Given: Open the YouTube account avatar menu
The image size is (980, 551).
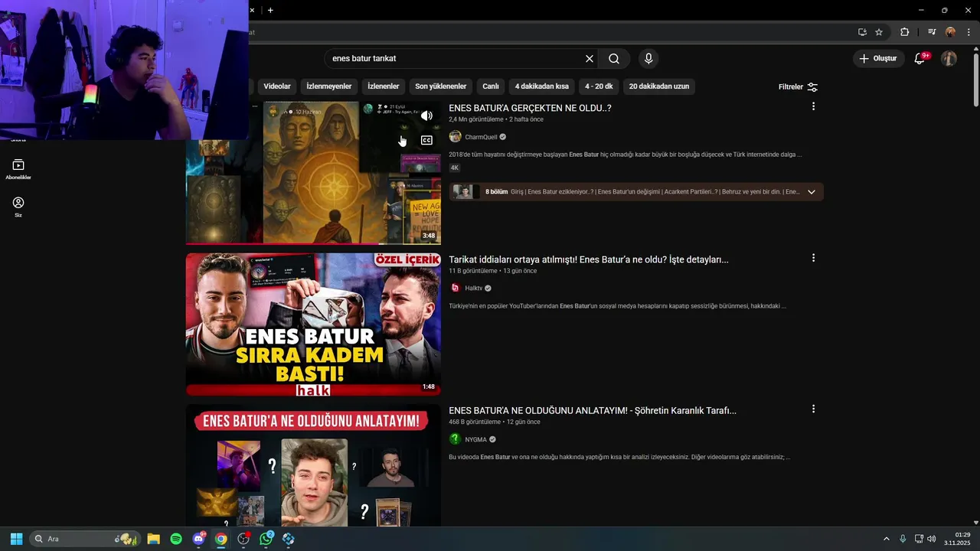Looking at the screenshot, I should pyautogui.click(x=949, y=59).
